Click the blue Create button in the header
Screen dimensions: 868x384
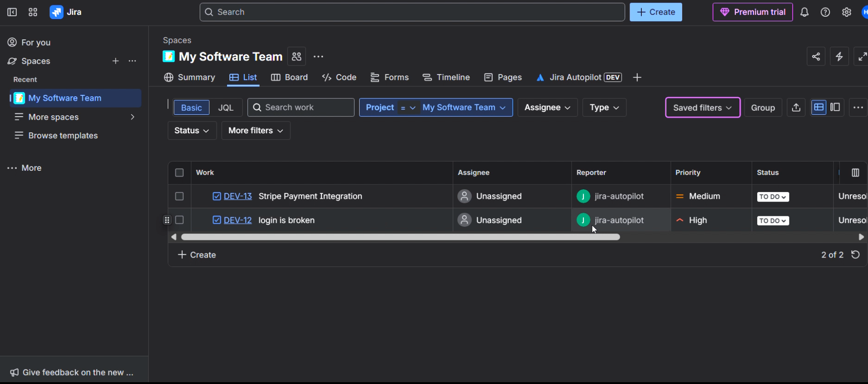(656, 12)
